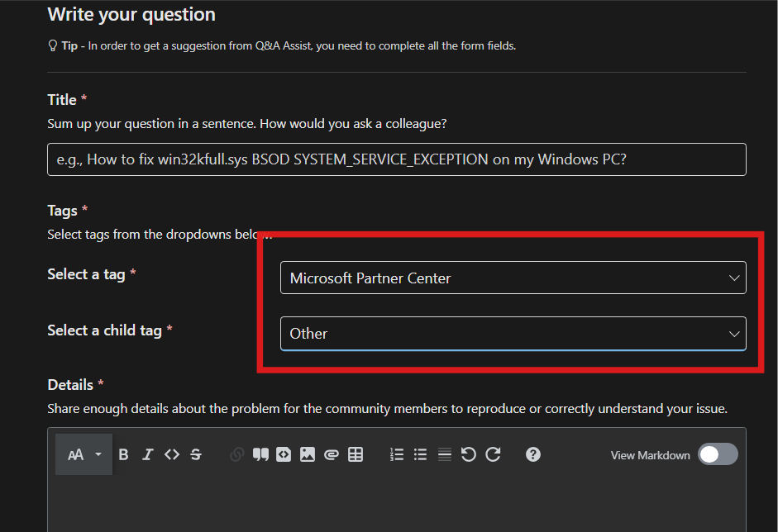Apply strikethrough formatting
Screen dimensions: 778x532
tap(196, 454)
